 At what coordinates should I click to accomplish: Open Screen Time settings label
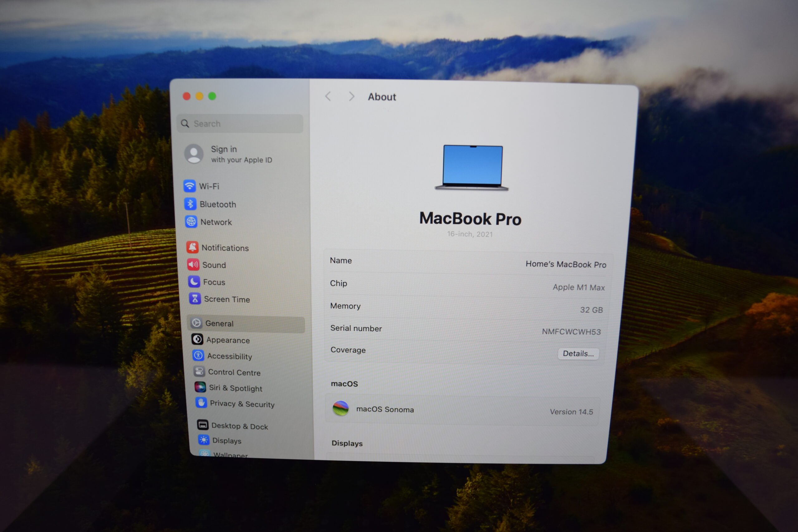click(227, 299)
